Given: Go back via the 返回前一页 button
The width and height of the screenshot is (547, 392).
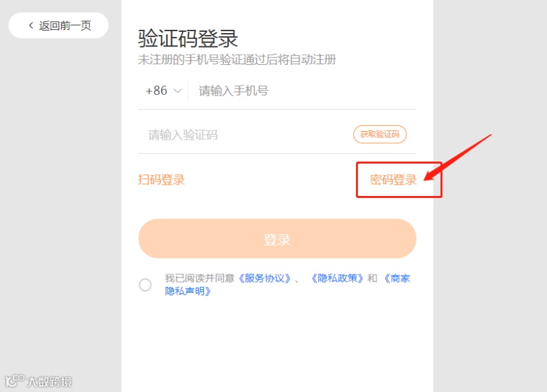Looking at the screenshot, I should tap(58, 25).
